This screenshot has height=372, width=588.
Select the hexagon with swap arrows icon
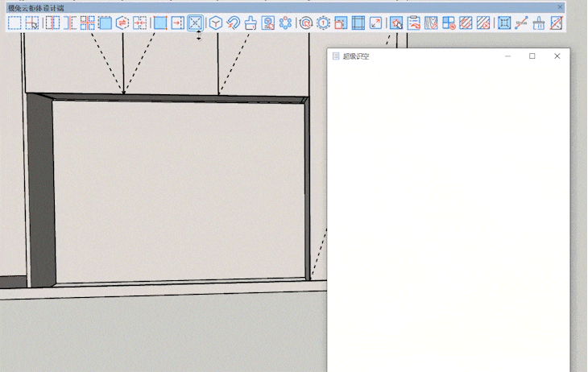tap(122, 23)
